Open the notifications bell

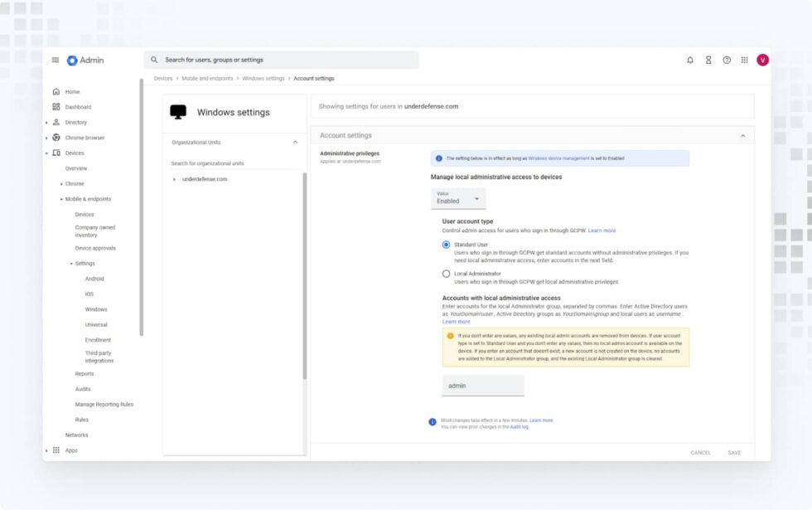(x=689, y=60)
